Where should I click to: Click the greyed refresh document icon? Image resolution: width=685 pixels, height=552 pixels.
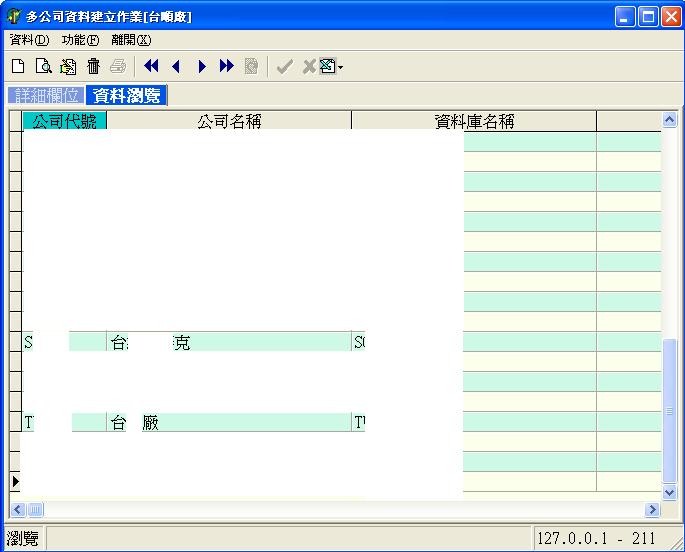(251, 66)
